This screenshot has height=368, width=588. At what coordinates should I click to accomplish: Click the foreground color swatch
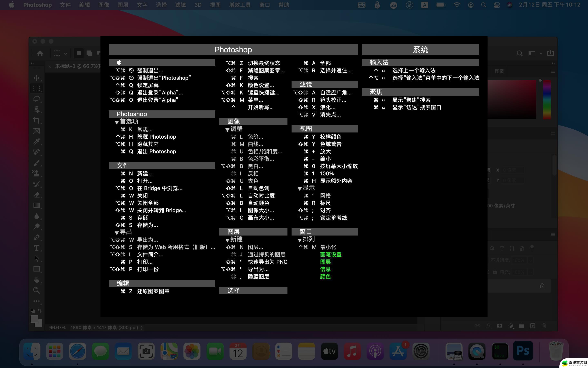tap(34, 319)
